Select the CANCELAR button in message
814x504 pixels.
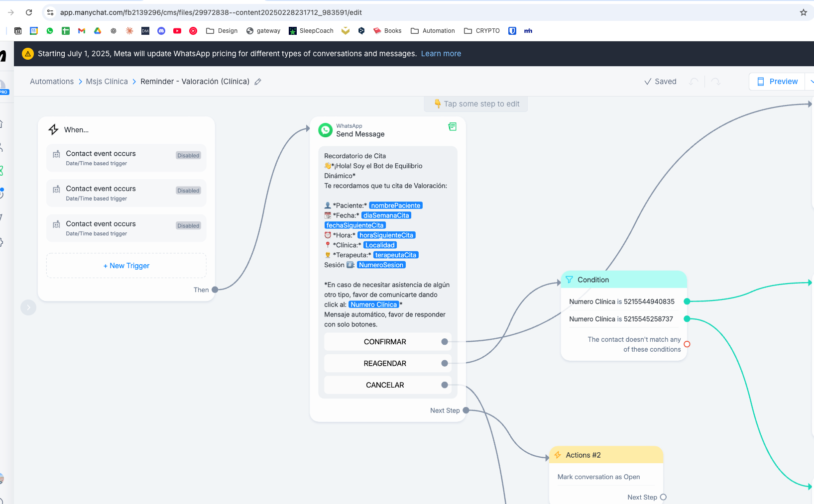388,385
